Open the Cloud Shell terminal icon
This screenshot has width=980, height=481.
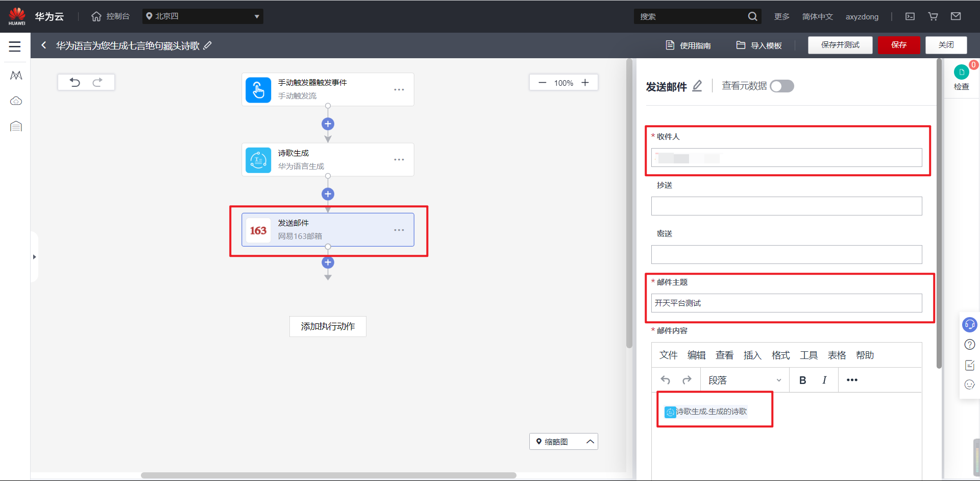coord(910,16)
